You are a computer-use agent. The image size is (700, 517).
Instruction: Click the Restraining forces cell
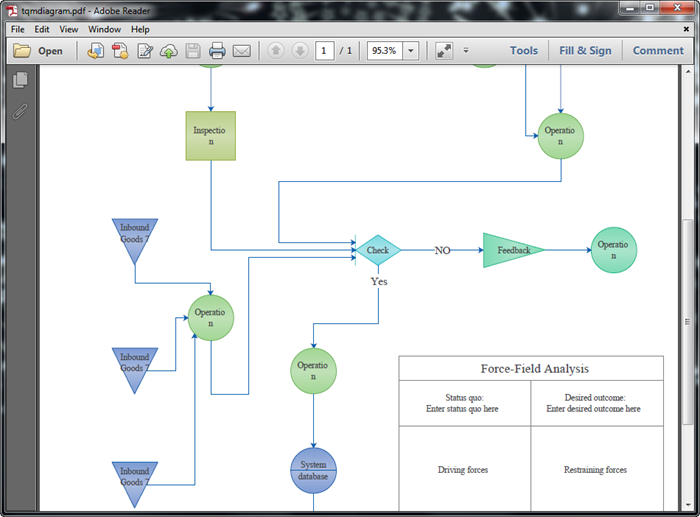(x=597, y=469)
